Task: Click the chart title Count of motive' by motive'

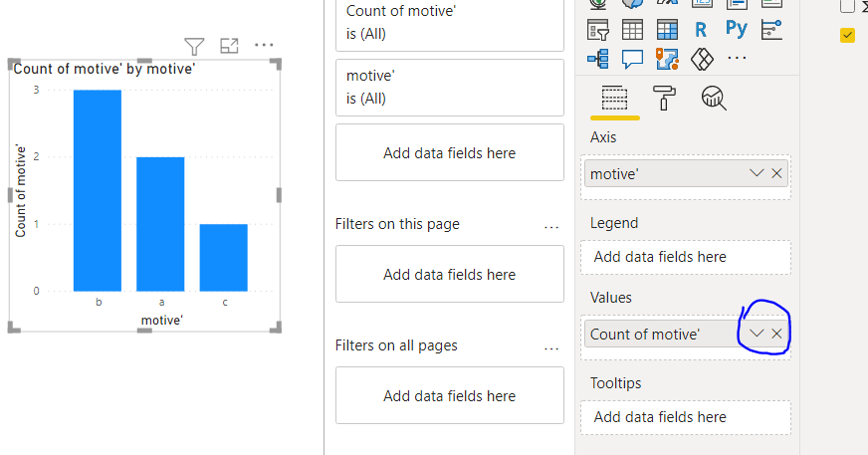Action: (105, 69)
